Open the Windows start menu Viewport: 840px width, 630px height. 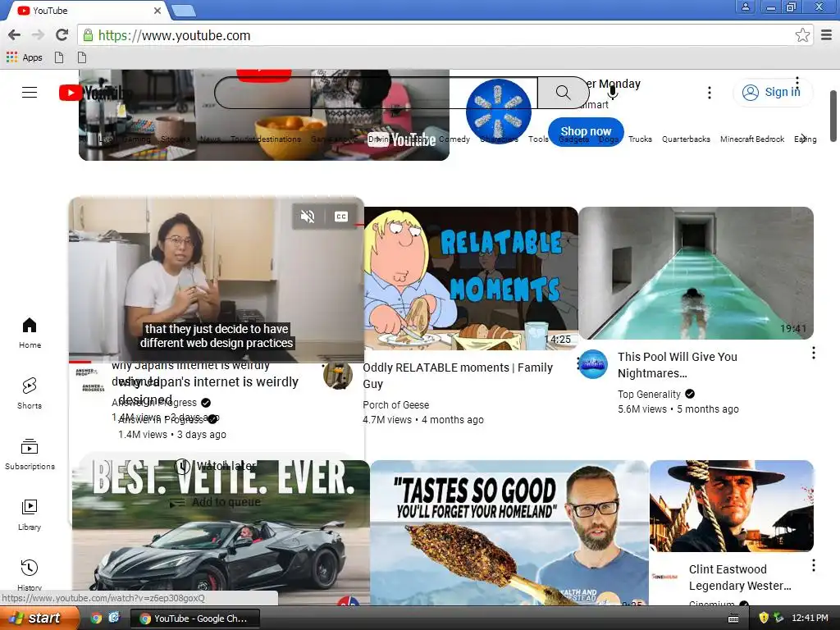(39, 619)
